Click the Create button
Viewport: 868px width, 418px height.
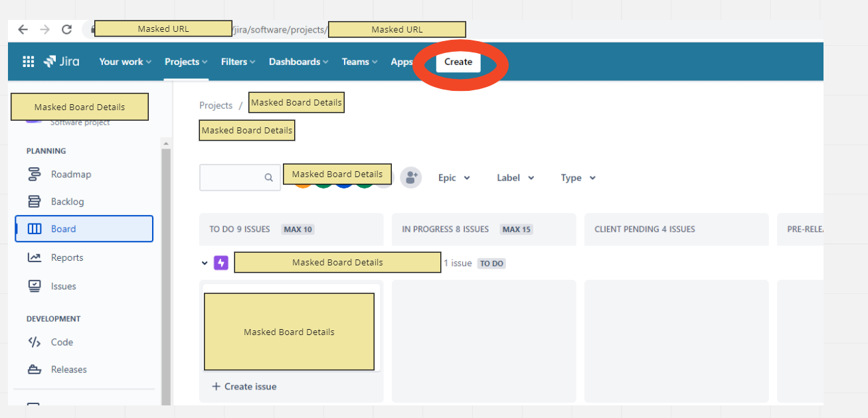click(x=458, y=62)
